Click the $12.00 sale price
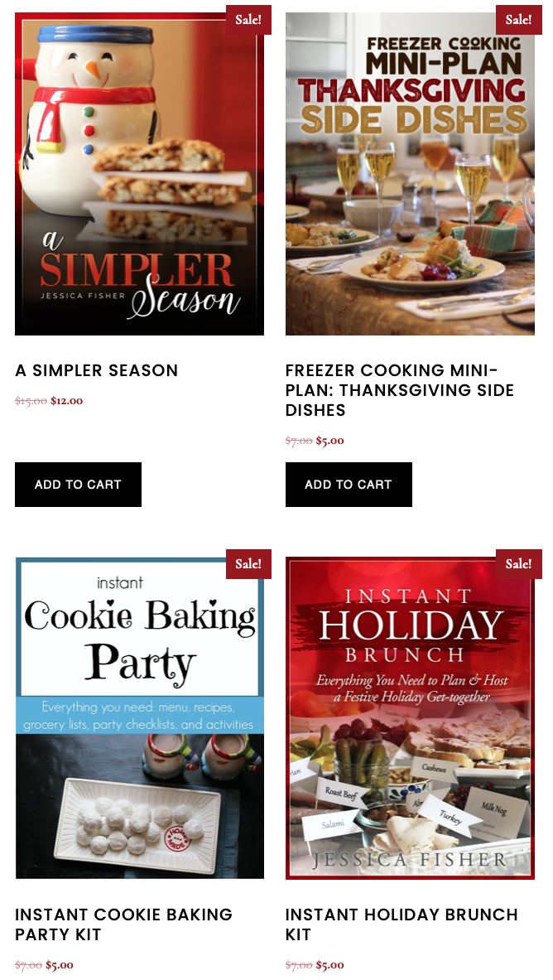Image resolution: width=553 pixels, height=980 pixels. coord(67,401)
